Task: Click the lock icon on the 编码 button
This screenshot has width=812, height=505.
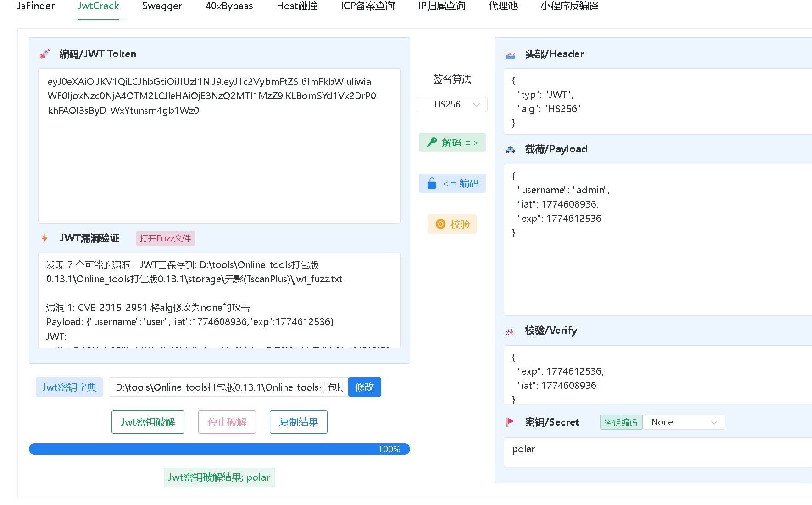Action: coord(432,184)
